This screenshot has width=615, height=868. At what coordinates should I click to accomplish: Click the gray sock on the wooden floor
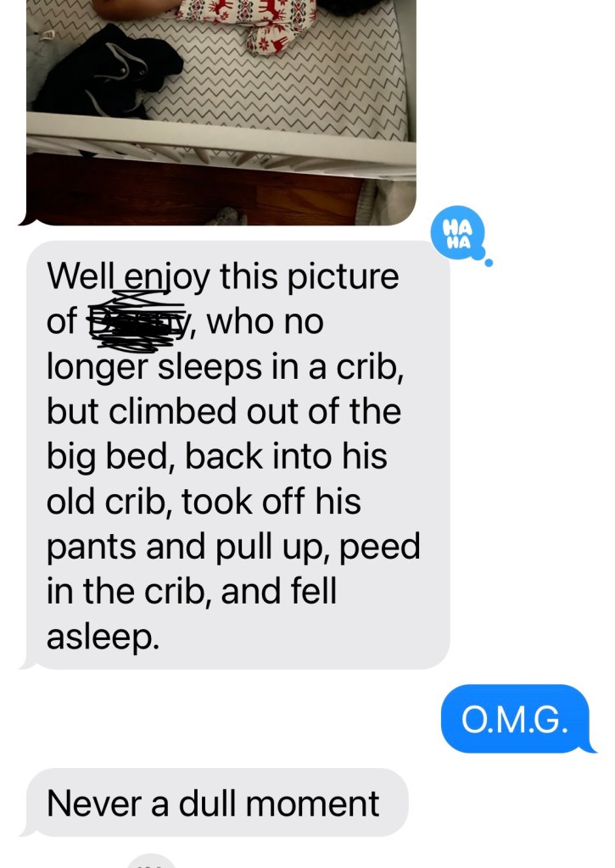coord(226,216)
